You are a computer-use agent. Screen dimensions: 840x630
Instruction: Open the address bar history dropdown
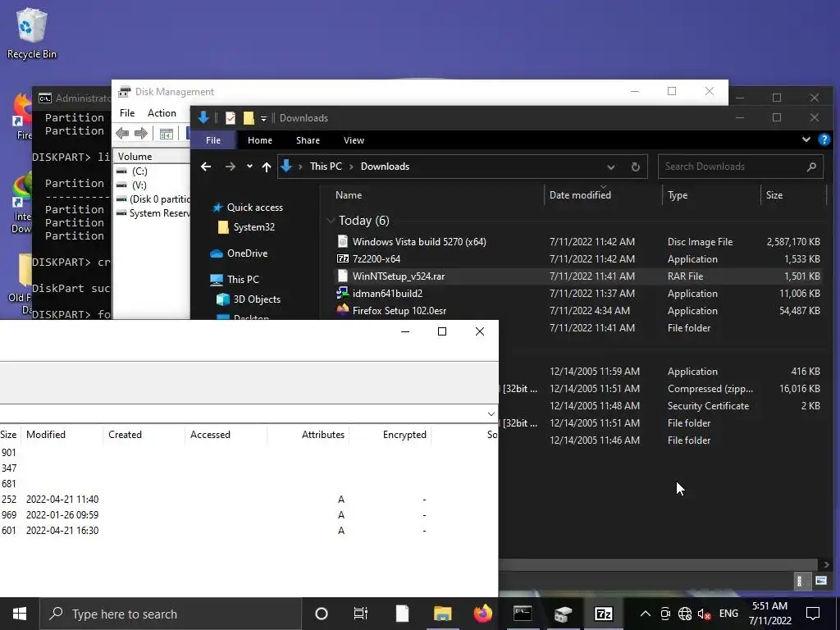click(610, 167)
